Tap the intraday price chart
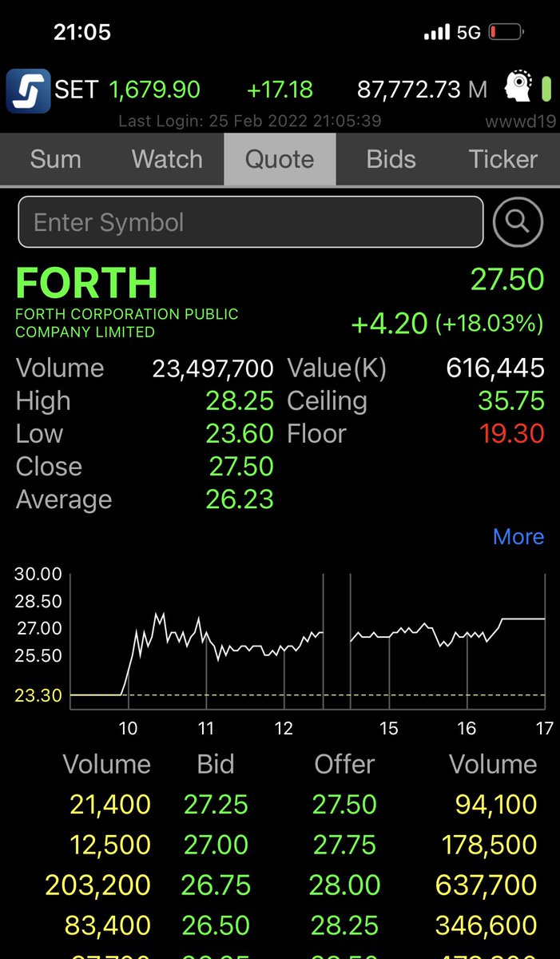This screenshot has height=959, width=560. pos(308,641)
